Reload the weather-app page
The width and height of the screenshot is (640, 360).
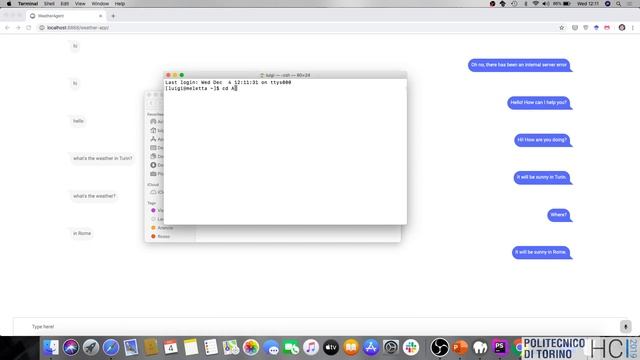click(x=29, y=28)
